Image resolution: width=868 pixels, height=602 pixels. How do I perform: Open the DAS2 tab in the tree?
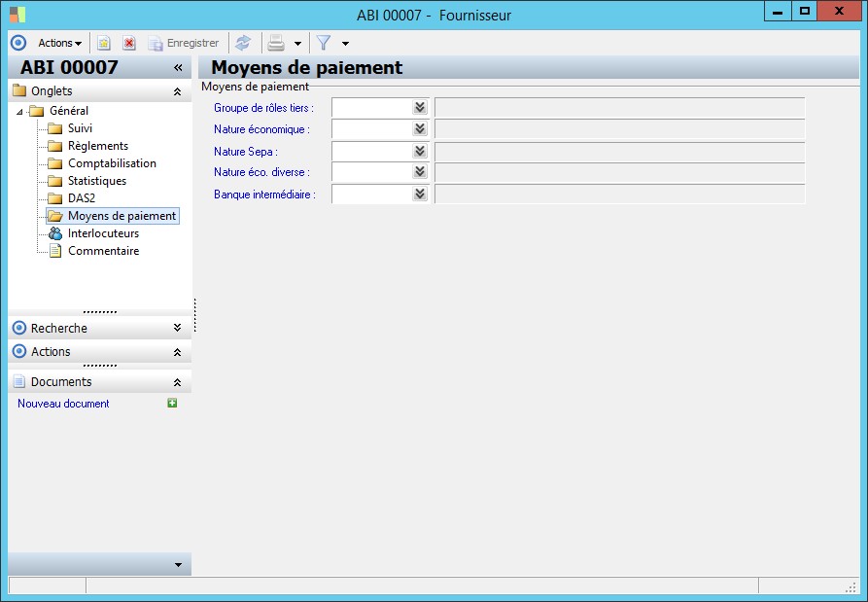[x=82, y=198]
